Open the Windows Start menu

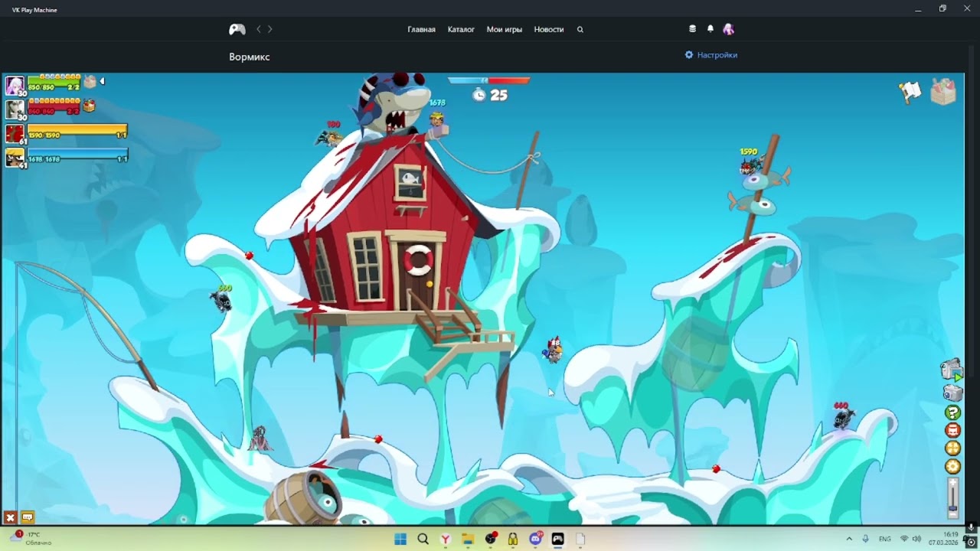pyautogui.click(x=400, y=539)
